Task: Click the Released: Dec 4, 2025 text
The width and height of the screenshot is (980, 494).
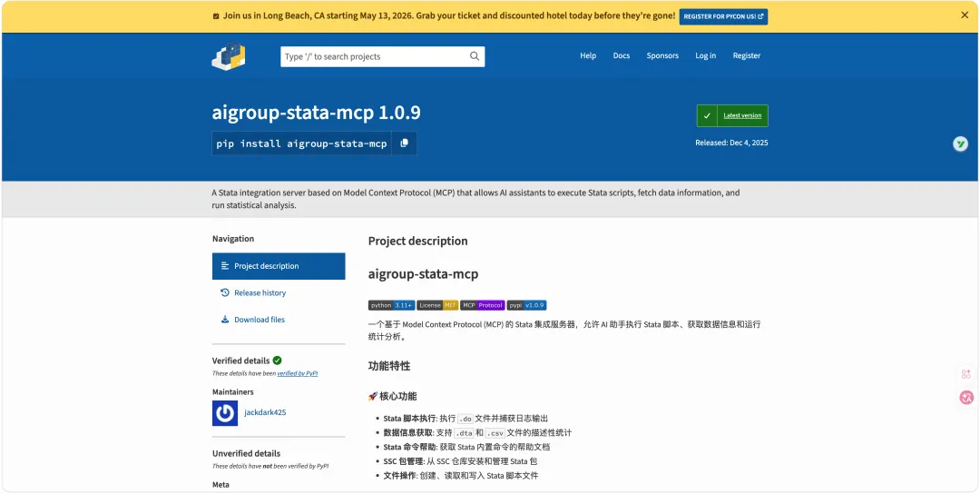Action: point(731,143)
